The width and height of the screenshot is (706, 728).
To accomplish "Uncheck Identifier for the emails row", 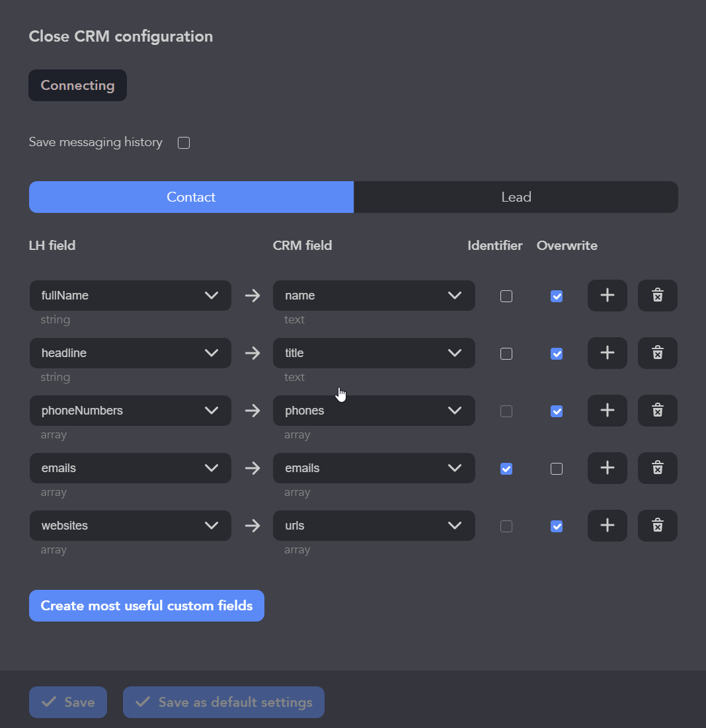I will pyautogui.click(x=506, y=469).
